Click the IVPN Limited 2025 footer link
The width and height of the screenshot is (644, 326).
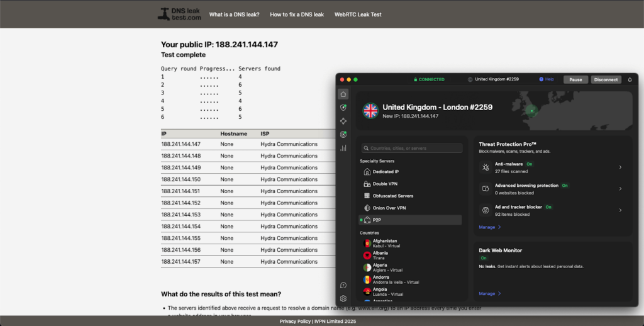pyautogui.click(x=335, y=322)
